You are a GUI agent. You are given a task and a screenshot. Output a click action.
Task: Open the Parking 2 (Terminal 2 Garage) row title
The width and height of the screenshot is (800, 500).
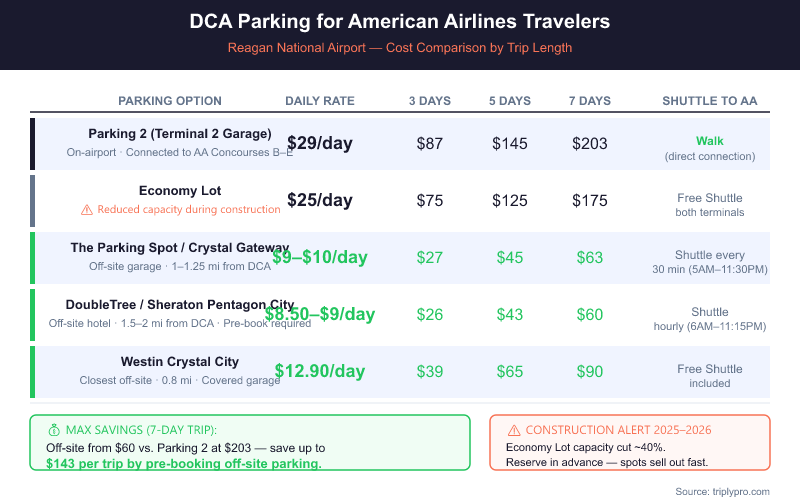(x=180, y=134)
